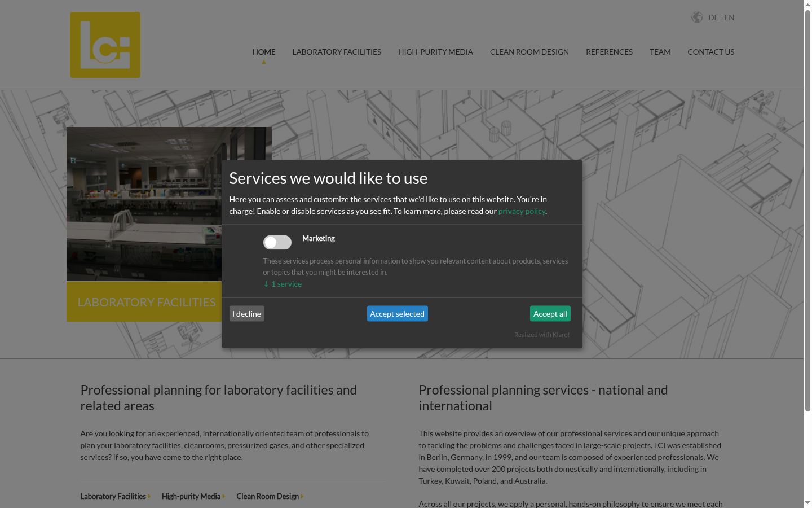Follow the Laboratory Facilities footer link
Screen dimensions: 812x508
pos(115,496)
